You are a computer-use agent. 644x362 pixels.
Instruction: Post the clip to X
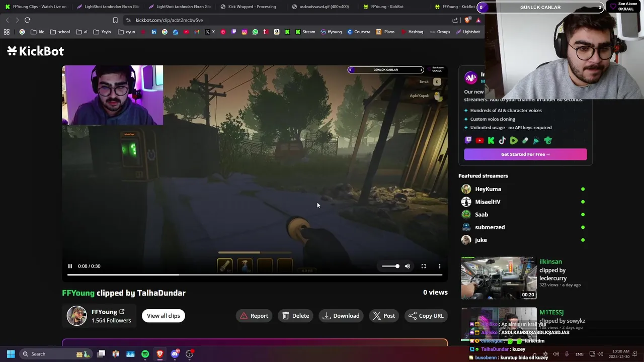pyautogui.click(x=384, y=316)
